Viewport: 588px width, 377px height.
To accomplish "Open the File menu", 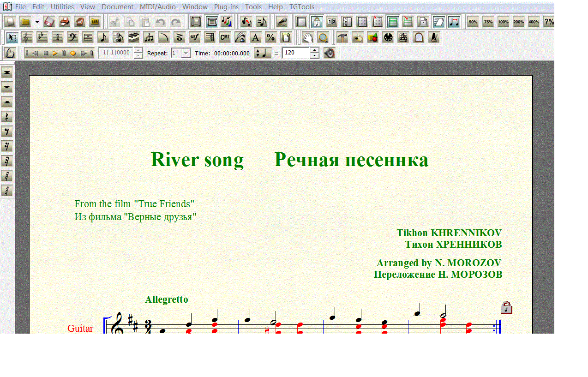I will (x=20, y=7).
